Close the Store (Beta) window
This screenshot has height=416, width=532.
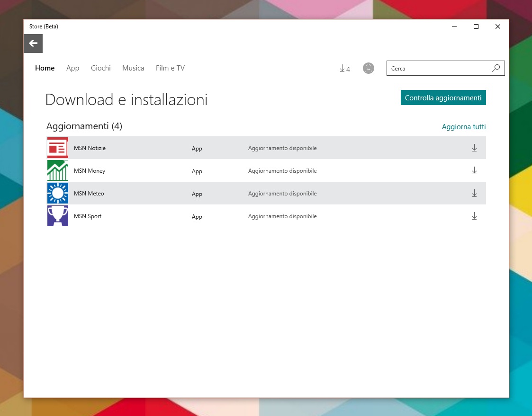point(498,27)
